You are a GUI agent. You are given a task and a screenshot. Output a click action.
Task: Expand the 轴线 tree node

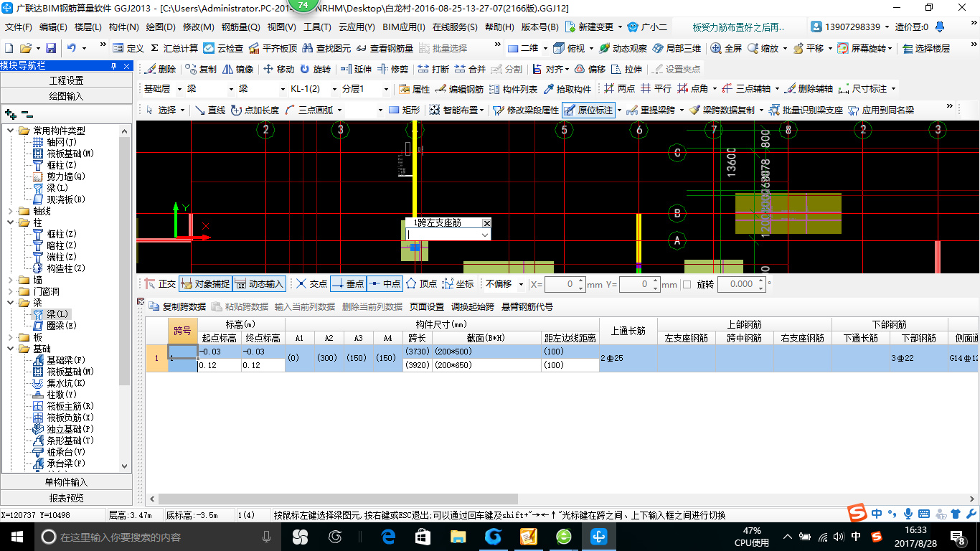[11, 211]
